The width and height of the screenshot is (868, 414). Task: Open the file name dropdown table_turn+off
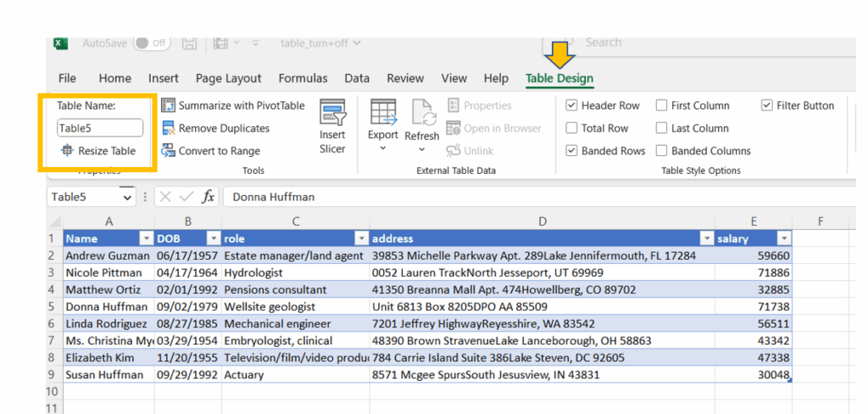point(320,42)
